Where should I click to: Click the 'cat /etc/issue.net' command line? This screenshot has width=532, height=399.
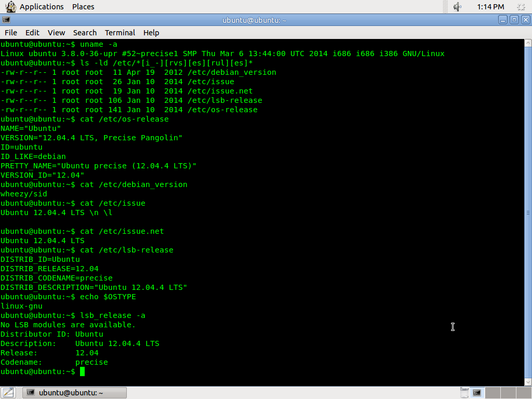[82, 231]
